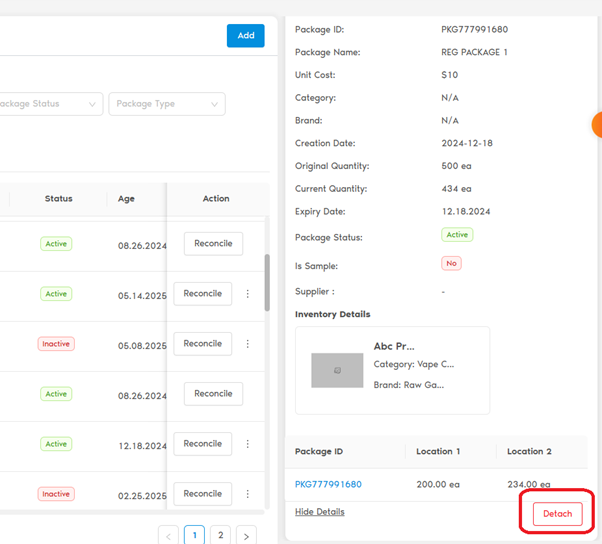This screenshot has width=602, height=544.
Task: Click the 234.00 ea Location 2 value
Action: click(529, 484)
